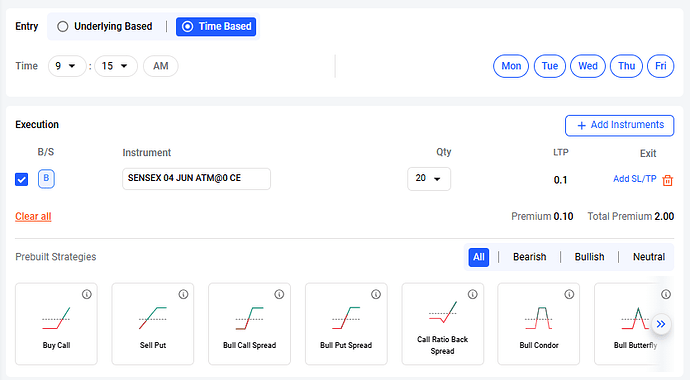Select the Neutral strategies filter tab
The image size is (690, 380).
tap(649, 257)
